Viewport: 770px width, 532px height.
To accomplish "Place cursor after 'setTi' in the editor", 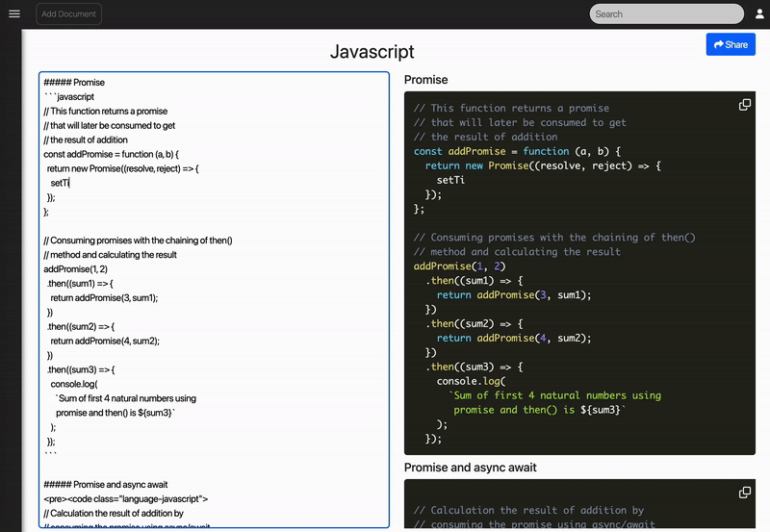I will tap(70, 183).
